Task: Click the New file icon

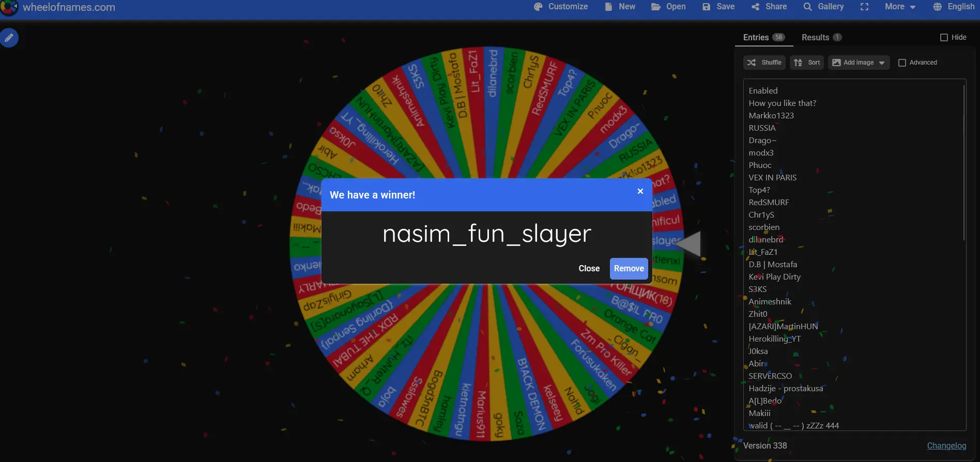Action: (x=608, y=7)
